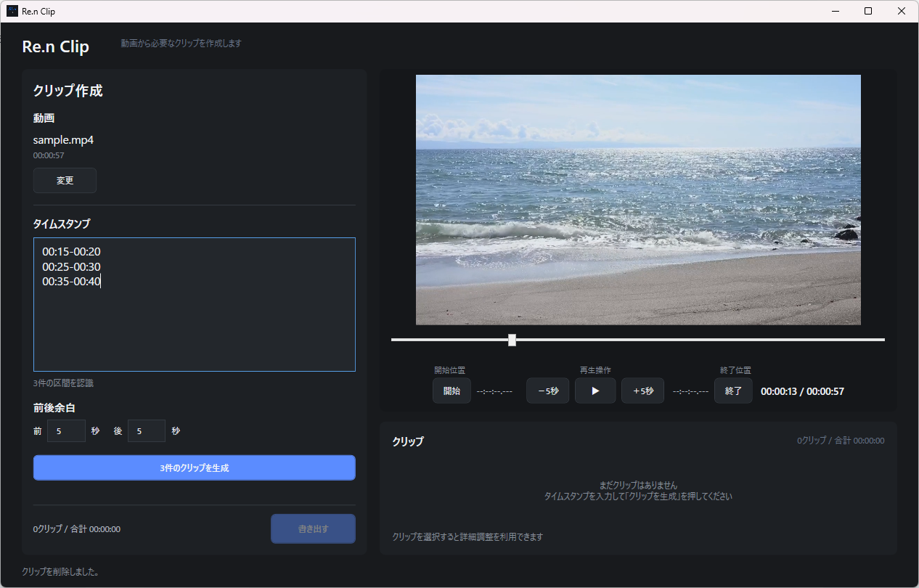Click the Re.n Clip title bar app icon
This screenshot has height=588, width=919.
[x=12, y=11]
